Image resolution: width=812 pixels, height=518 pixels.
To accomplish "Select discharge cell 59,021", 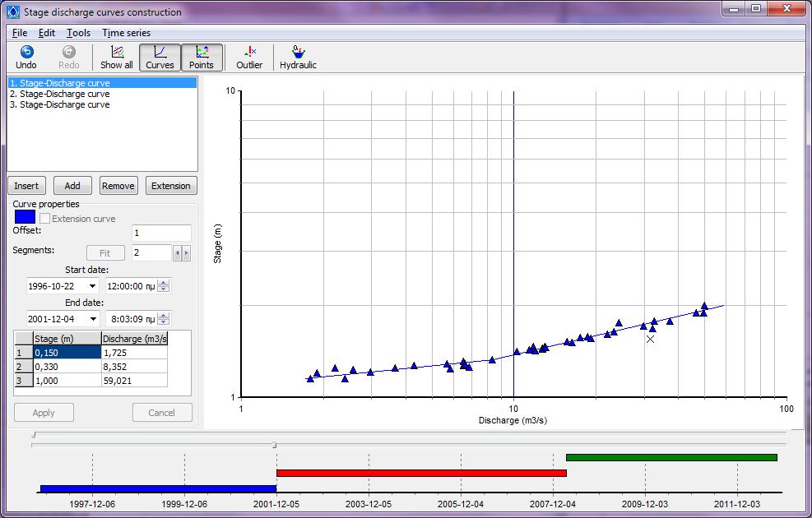I will pos(135,381).
